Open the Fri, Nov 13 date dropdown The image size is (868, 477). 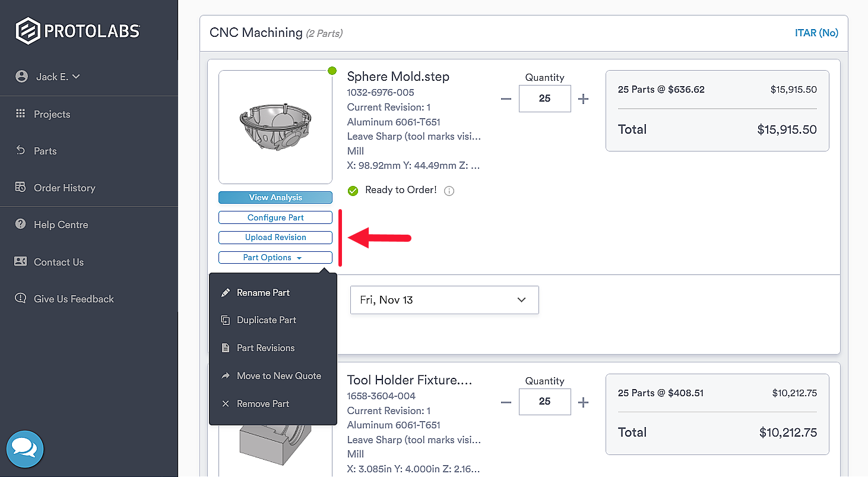pos(444,300)
